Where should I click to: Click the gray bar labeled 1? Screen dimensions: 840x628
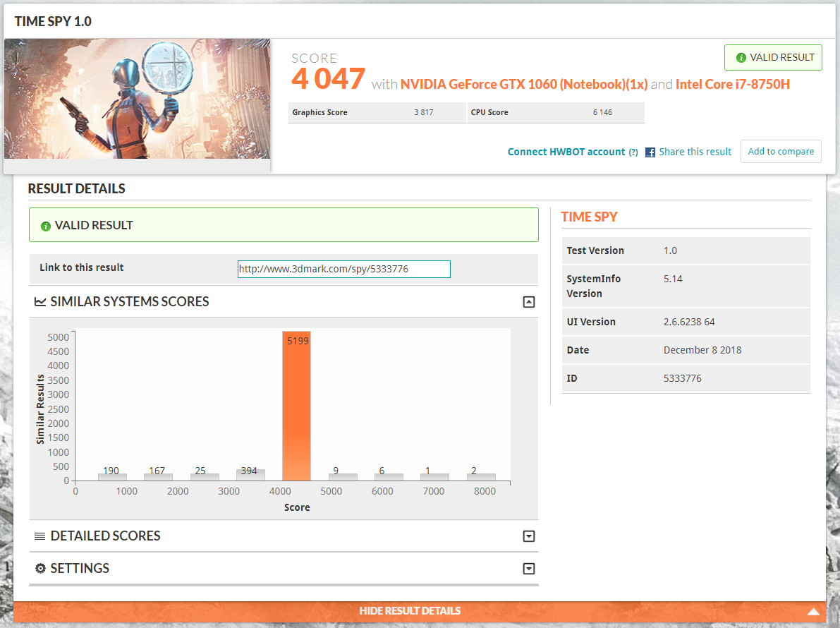[x=435, y=477]
